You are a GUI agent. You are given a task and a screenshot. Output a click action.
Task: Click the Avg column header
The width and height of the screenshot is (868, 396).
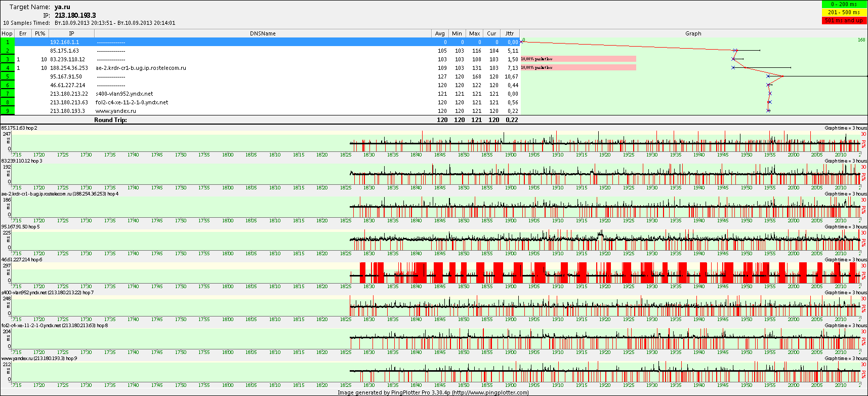click(440, 33)
